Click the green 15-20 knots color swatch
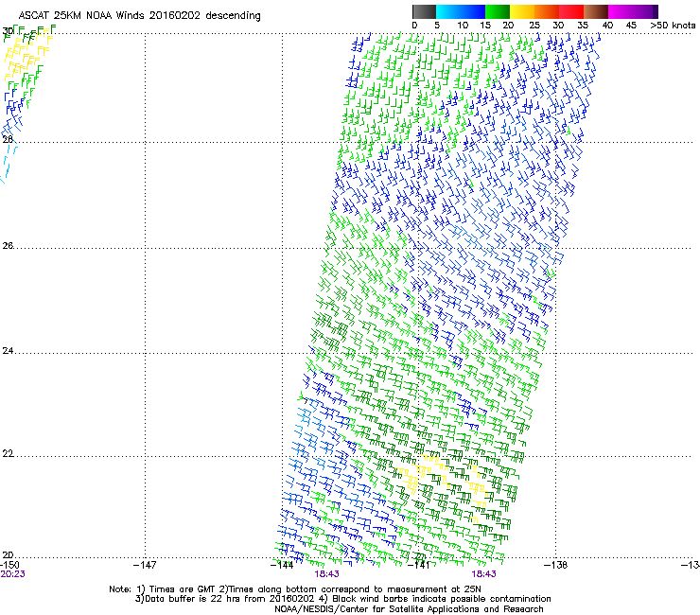The height and width of the screenshot is (615, 700). pos(498,11)
